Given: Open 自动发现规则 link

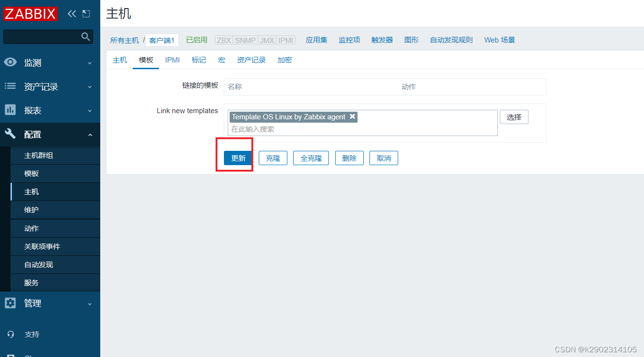Looking at the screenshot, I should coord(452,40).
